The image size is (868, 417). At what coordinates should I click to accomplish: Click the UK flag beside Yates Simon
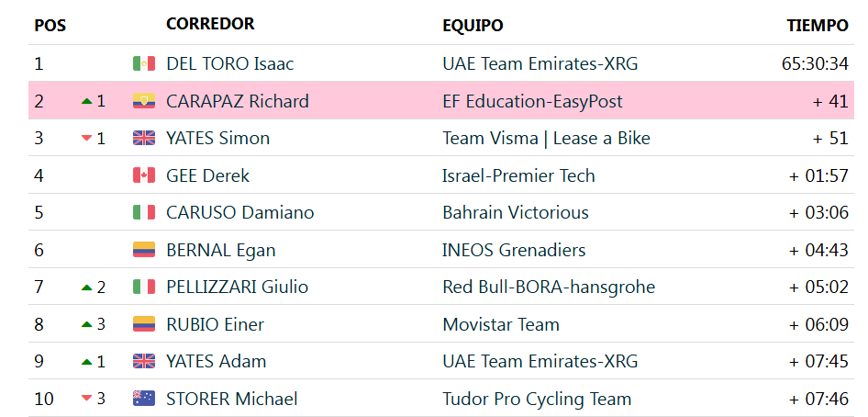point(144,138)
